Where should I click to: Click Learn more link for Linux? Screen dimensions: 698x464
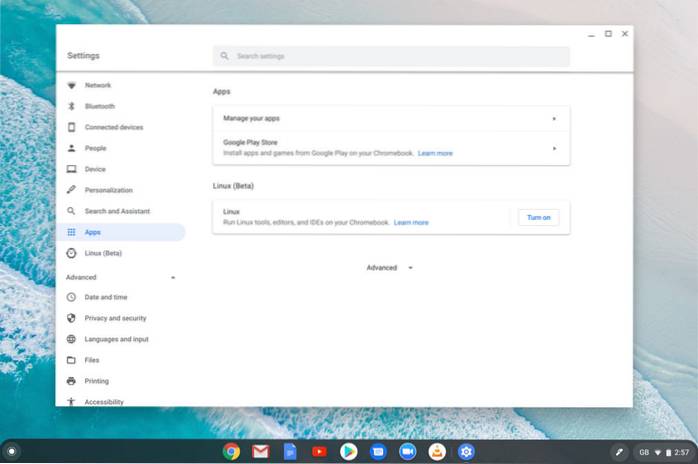(x=411, y=222)
